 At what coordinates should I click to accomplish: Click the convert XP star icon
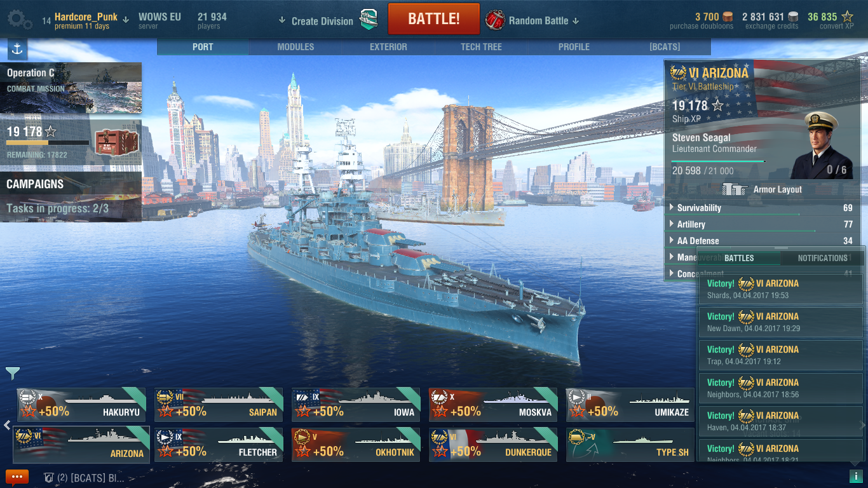pyautogui.click(x=847, y=17)
